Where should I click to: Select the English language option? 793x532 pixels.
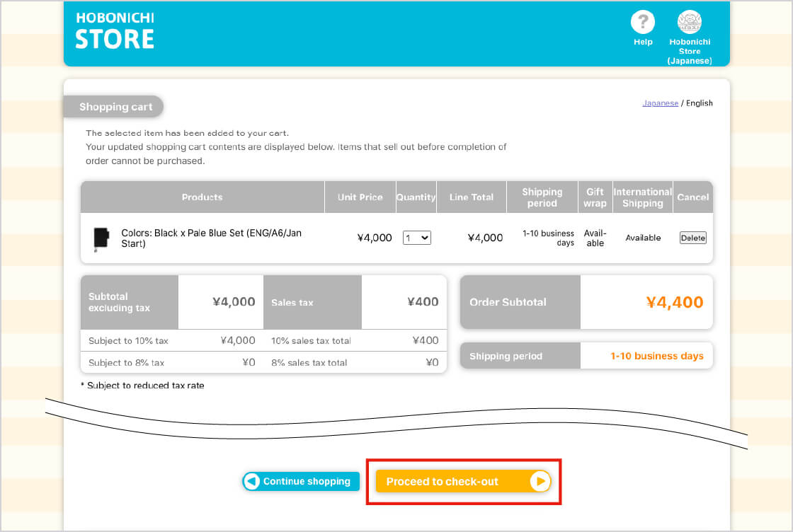coord(699,103)
